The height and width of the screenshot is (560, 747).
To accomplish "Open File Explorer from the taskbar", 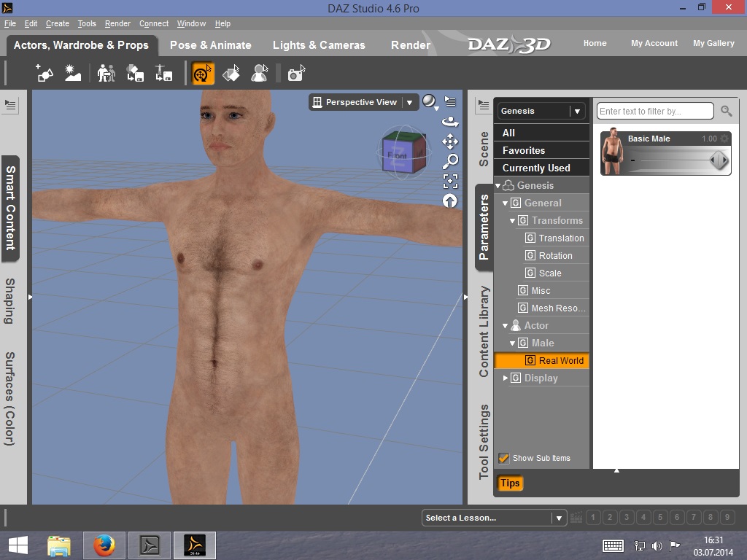I will coord(59,545).
